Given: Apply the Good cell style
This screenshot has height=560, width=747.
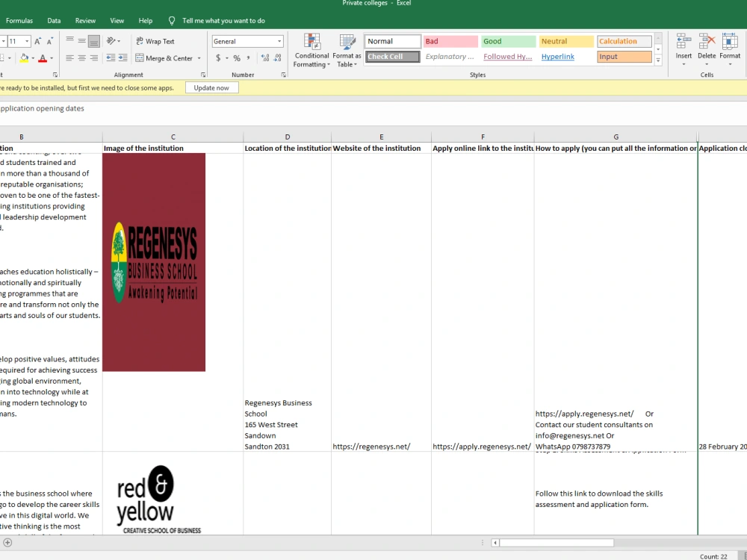Looking at the screenshot, I should (508, 41).
